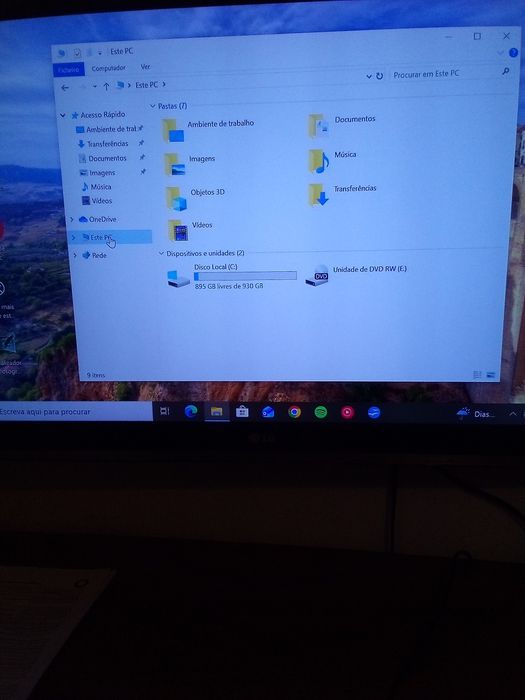525x700 pixels.
Task: Select the Documentos folder icon
Action: pos(319,125)
